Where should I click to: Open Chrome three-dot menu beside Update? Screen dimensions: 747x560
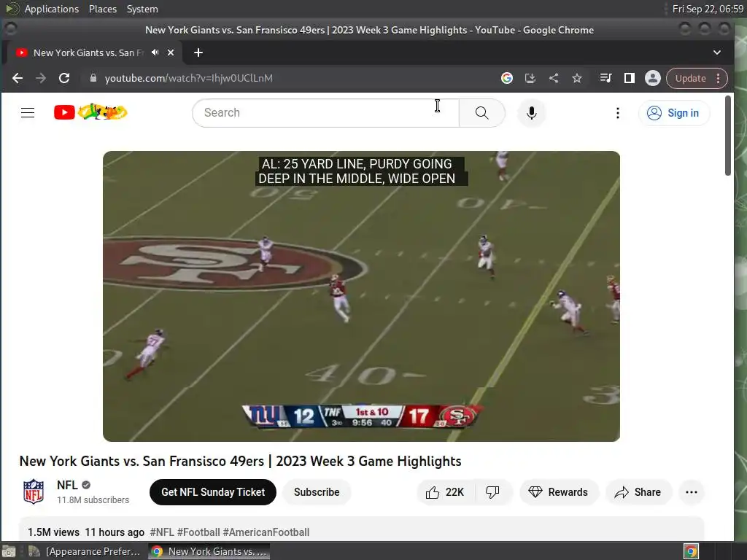[x=719, y=78]
